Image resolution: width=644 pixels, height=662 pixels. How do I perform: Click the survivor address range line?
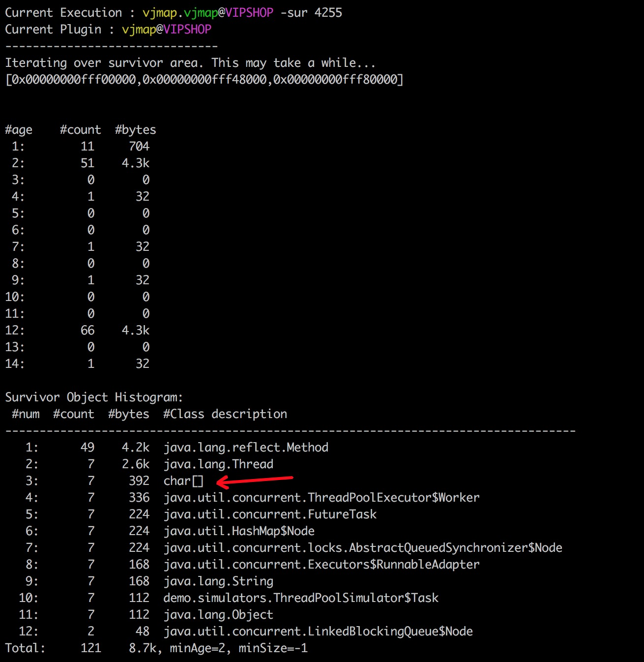click(205, 80)
